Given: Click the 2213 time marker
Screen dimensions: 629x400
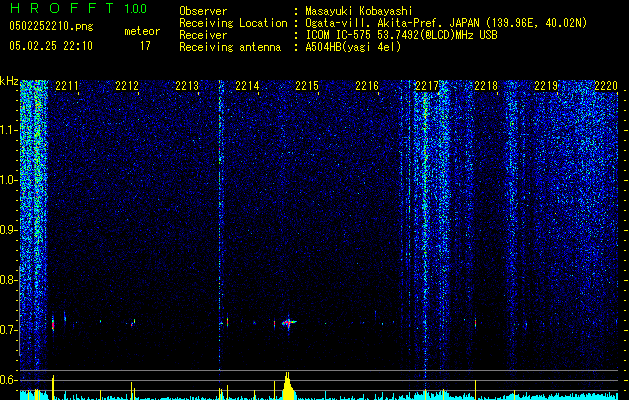Looking at the screenshot, I should point(187,85).
